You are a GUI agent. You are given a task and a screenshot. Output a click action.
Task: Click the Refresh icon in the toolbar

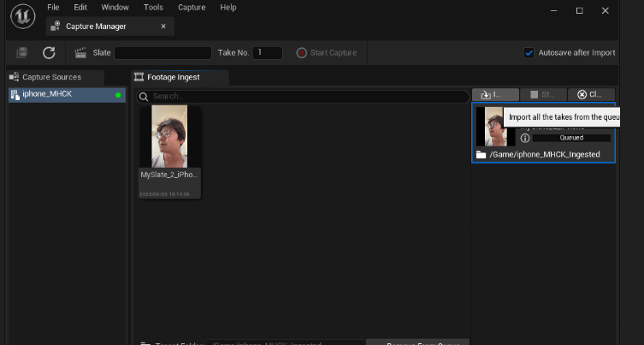click(x=49, y=52)
